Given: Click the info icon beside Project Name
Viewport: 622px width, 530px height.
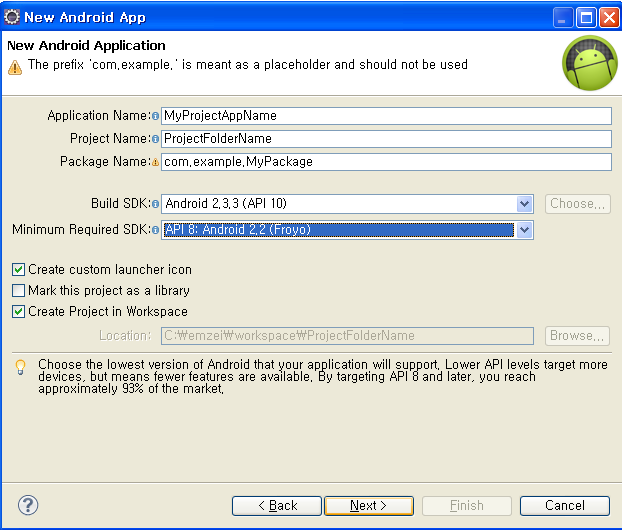Looking at the screenshot, I should click(x=156, y=139).
